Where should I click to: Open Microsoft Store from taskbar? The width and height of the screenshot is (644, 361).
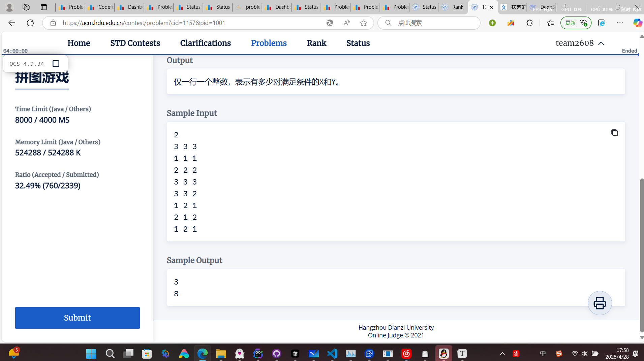click(x=147, y=354)
